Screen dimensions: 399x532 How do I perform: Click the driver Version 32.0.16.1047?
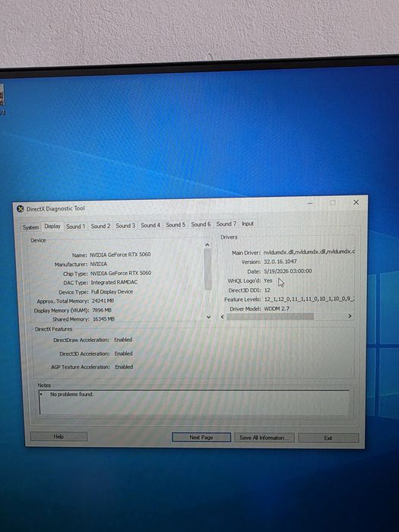280,261
